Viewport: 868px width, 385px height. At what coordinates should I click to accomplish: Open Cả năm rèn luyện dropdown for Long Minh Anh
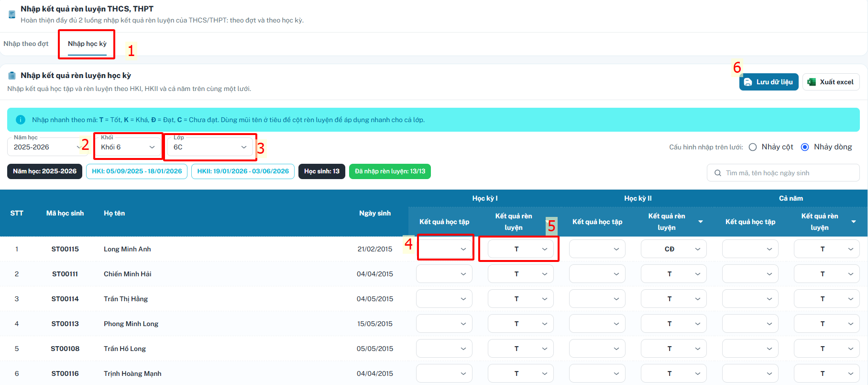click(x=827, y=249)
